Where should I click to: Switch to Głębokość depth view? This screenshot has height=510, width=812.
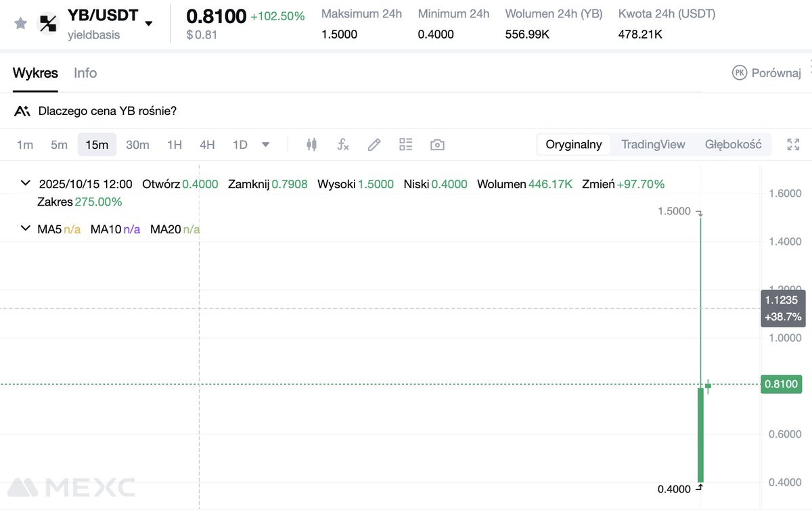734,144
